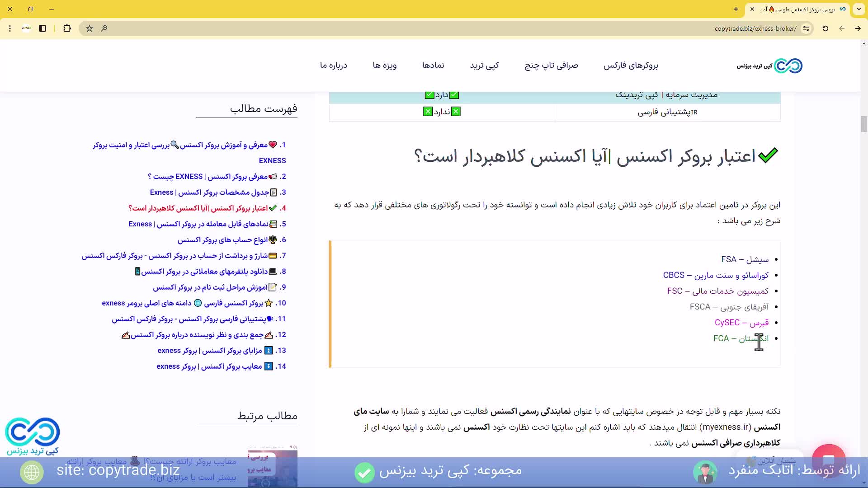Open the صرافی تاپ چنج menu item

click(x=551, y=66)
